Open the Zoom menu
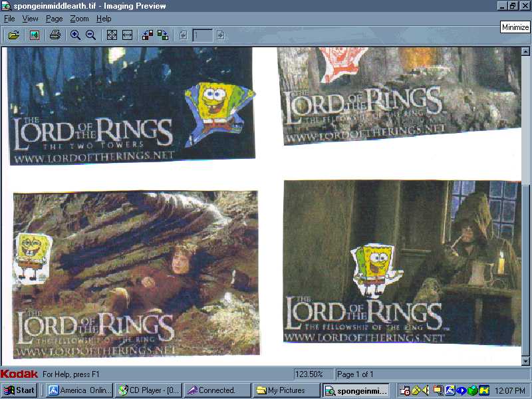The image size is (532, 399). pos(79,19)
